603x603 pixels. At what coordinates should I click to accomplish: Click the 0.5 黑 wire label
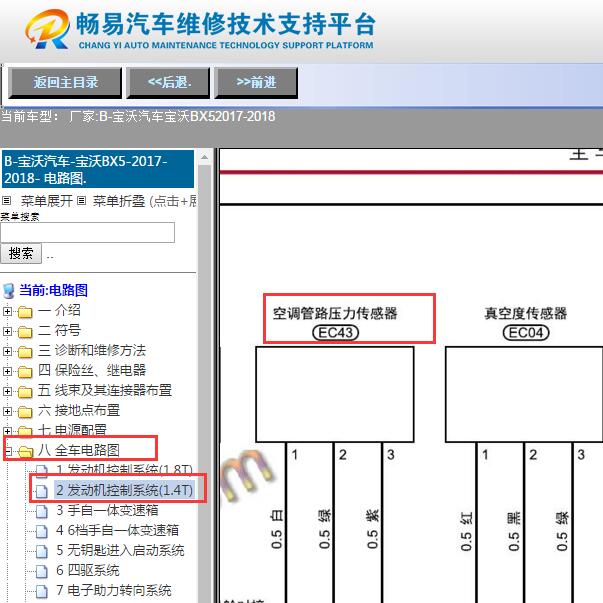tap(514, 531)
